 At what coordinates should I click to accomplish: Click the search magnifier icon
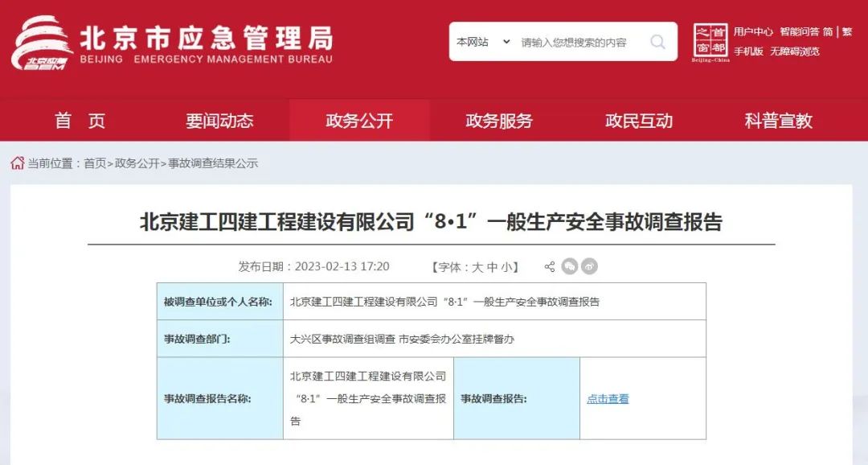click(x=657, y=42)
